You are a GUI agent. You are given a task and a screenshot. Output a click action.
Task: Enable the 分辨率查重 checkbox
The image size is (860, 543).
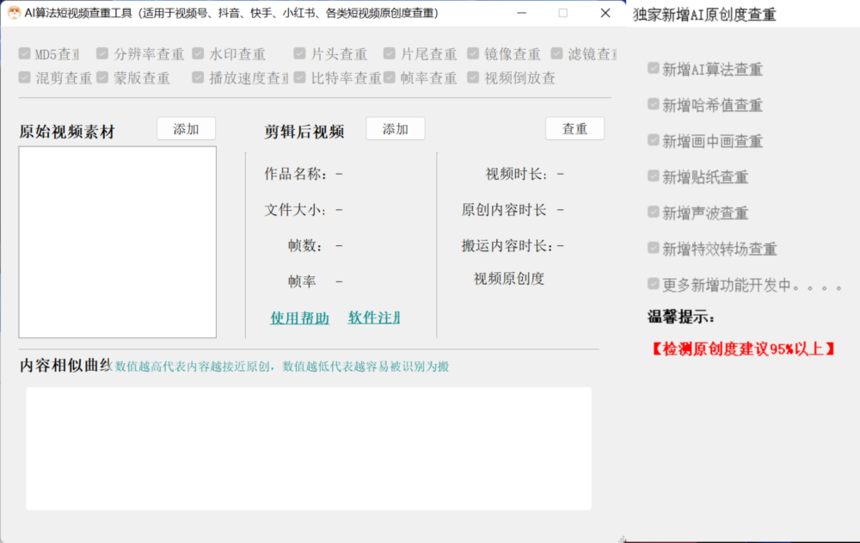[x=103, y=54]
